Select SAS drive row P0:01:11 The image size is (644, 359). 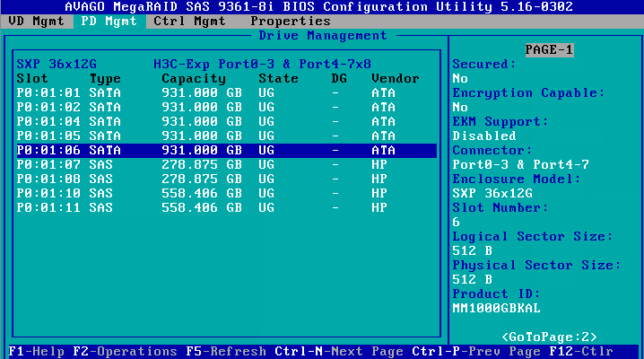[226, 208]
